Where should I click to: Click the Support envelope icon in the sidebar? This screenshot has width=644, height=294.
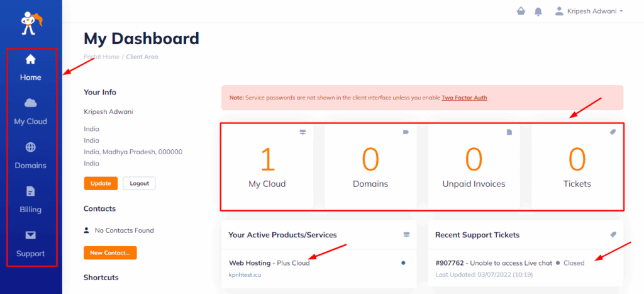click(x=30, y=235)
